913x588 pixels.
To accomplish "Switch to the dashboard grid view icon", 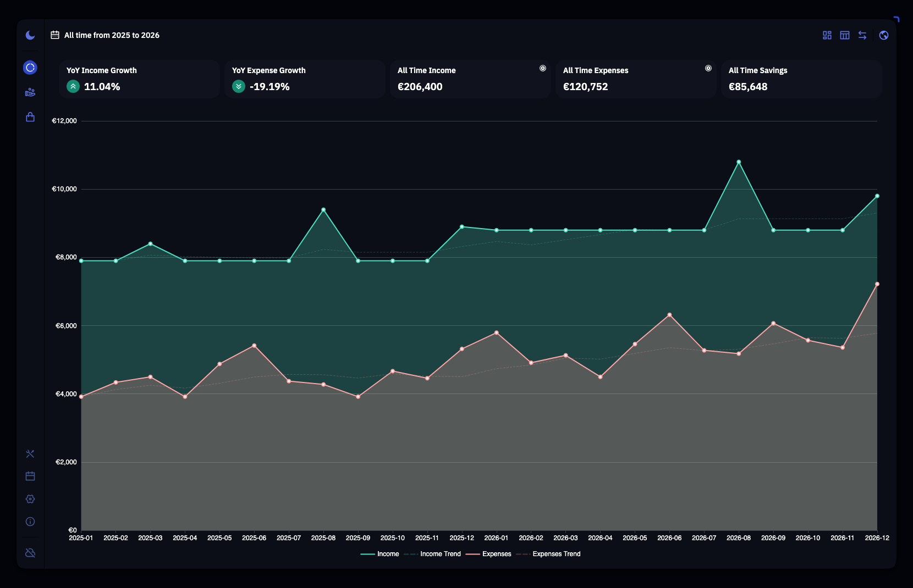I will point(827,35).
